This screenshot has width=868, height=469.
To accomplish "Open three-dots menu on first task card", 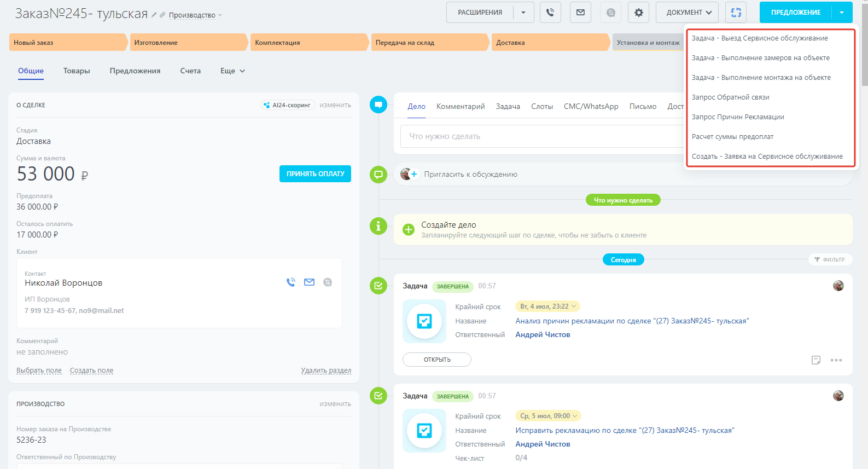I will (836, 360).
